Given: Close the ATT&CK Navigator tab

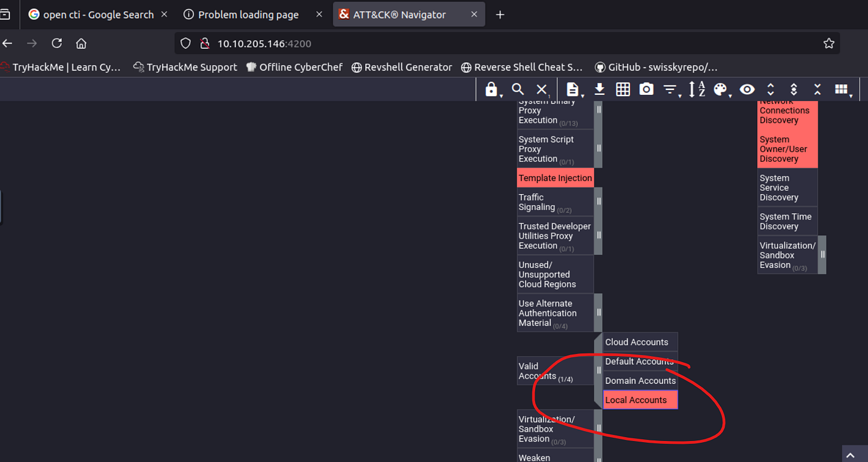Looking at the screenshot, I should click(x=474, y=15).
